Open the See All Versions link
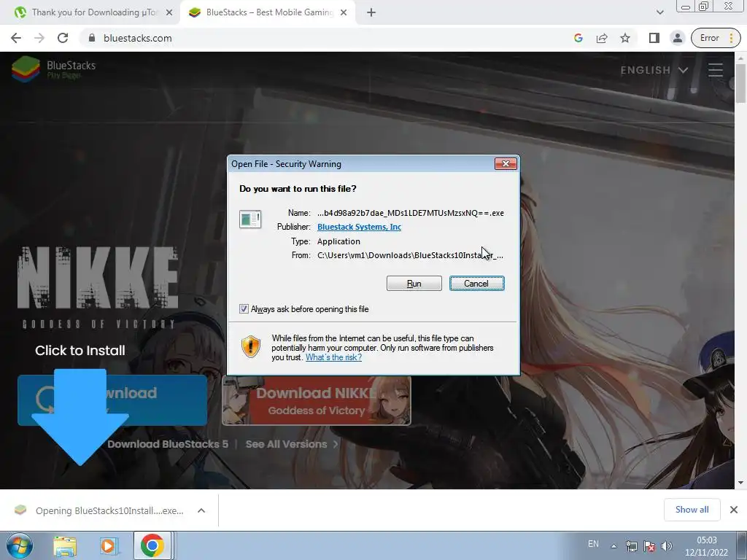This screenshot has width=747, height=560. (292, 444)
